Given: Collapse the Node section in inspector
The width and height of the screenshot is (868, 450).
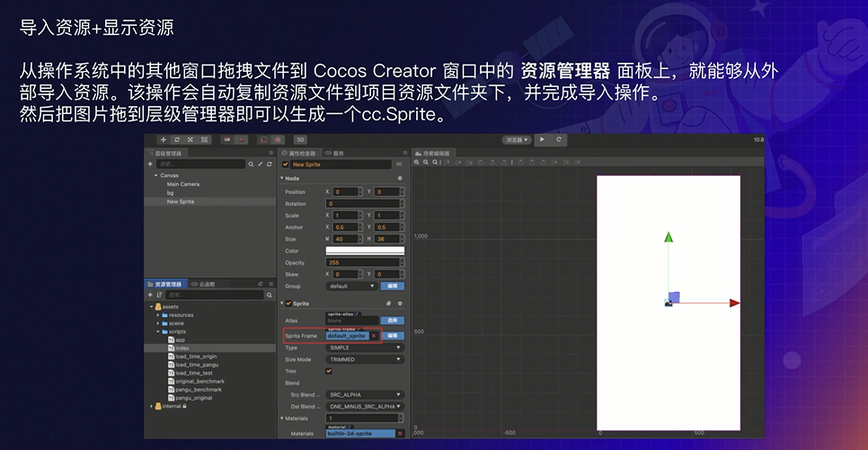Looking at the screenshot, I should [x=282, y=178].
